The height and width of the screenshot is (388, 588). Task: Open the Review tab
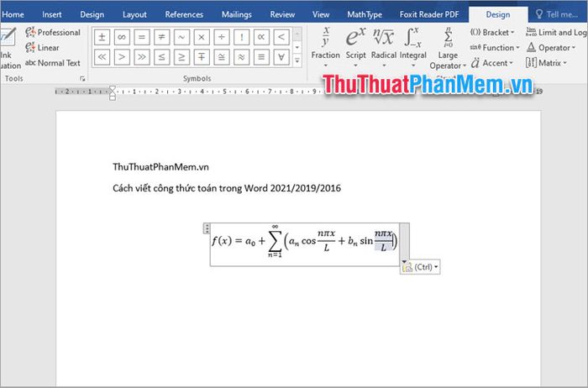282,14
